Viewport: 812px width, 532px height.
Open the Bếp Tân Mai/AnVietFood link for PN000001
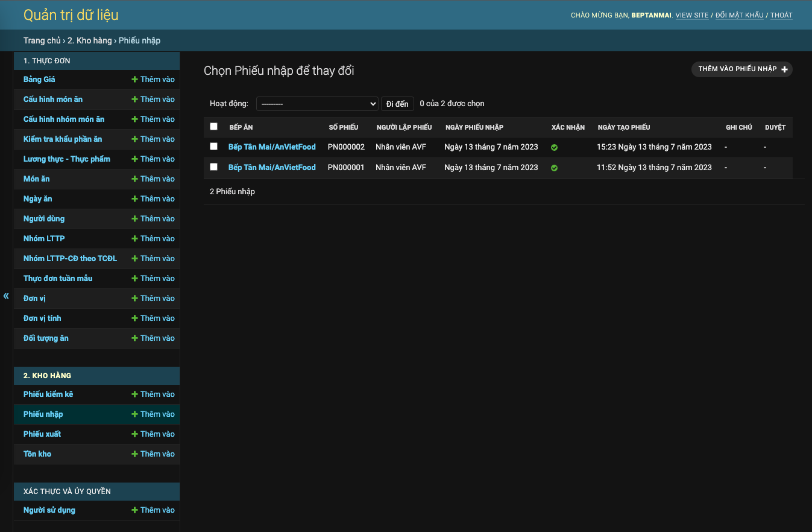pos(272,167)
